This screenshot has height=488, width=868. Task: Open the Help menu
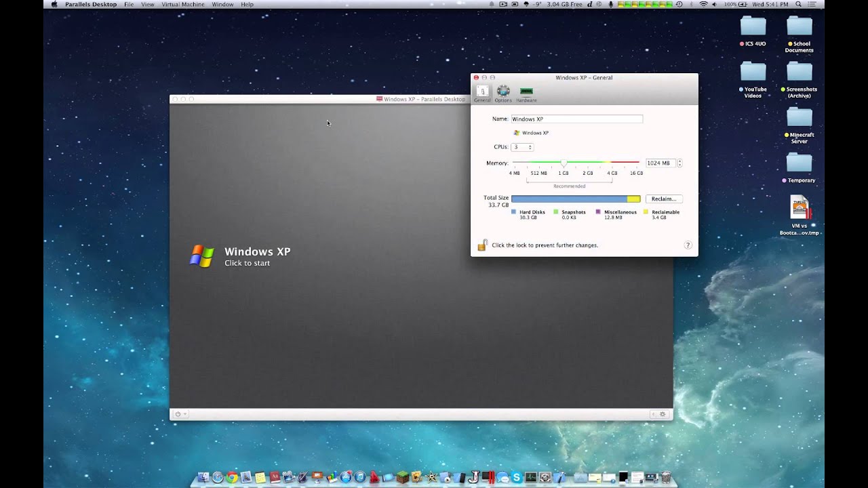coord(247,4)
